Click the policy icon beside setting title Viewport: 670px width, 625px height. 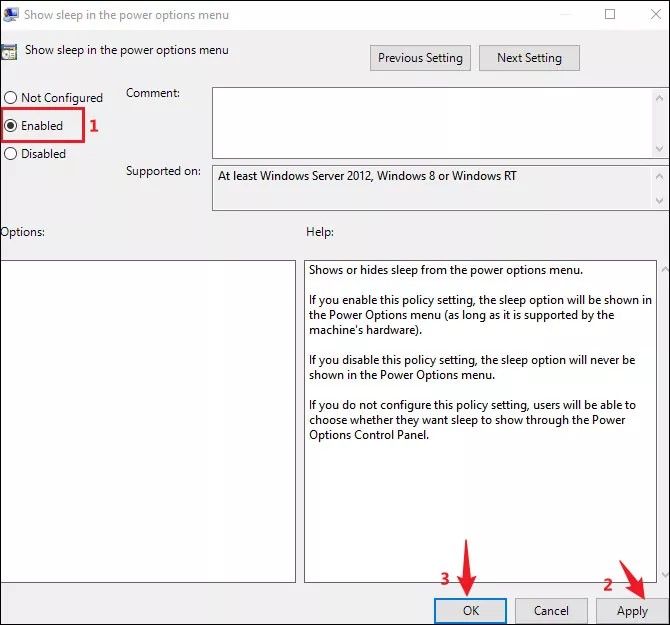(x=9, y=52)
